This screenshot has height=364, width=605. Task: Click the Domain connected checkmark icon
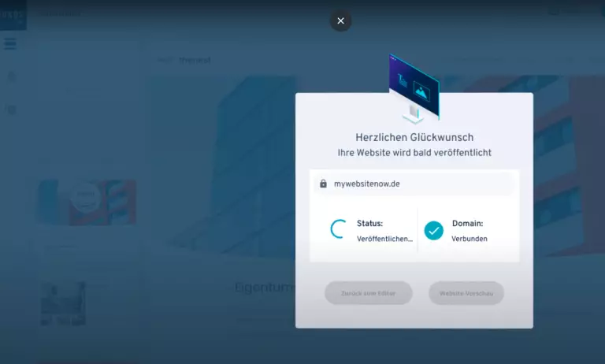coord(434,230)
